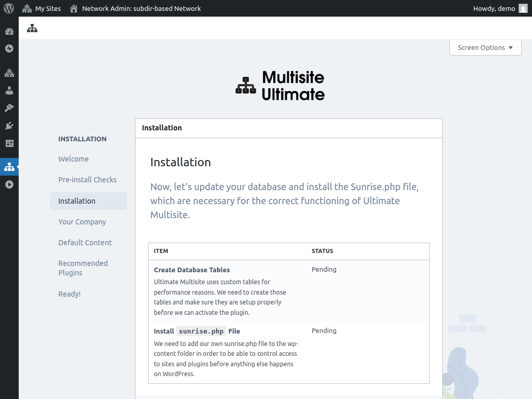Go to the Ready! step
The image size is (532, 399).
click(x=70, y=294)
